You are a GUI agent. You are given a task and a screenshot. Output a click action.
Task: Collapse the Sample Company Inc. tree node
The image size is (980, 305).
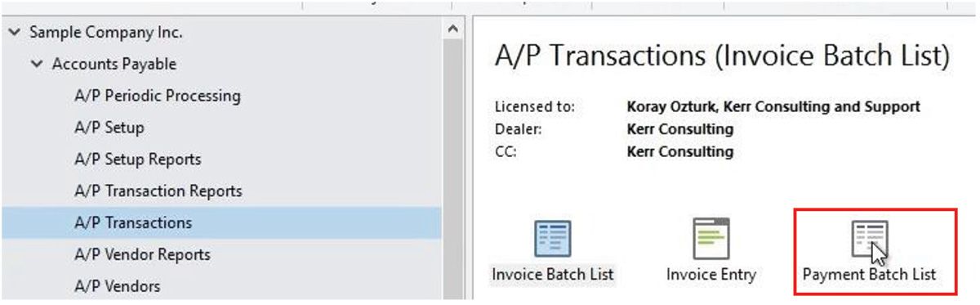click(x=15, y=33)
